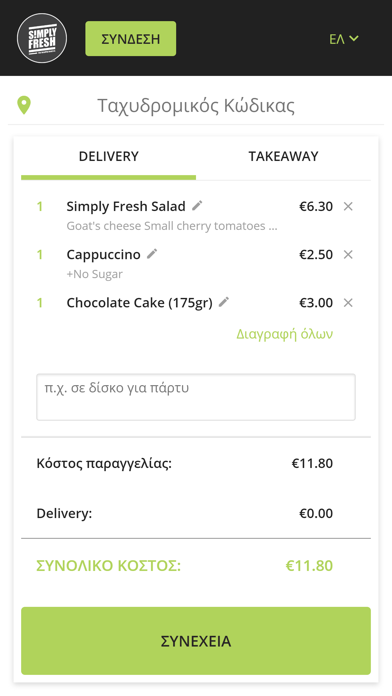392x696 pixels.
Task: Switch to the TAKEAWAY tab
Action: coord(283,156)
